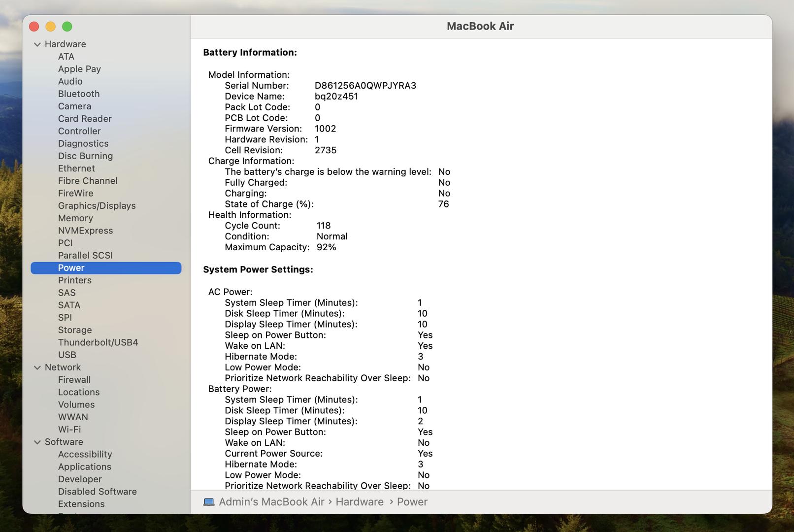Image resolution: width=794 pixels, height=532 pixels.
Task: Open Graphics/Displays information
Action: coord(97,206)
